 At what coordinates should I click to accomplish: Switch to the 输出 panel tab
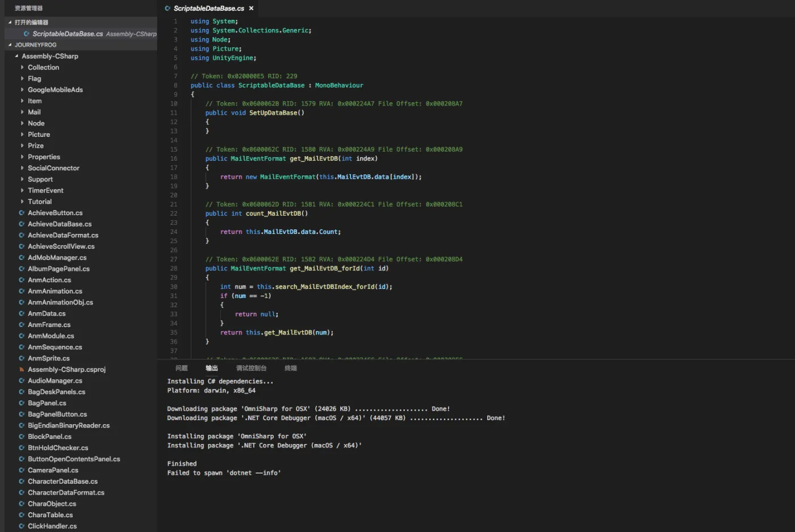pos(212,368)
